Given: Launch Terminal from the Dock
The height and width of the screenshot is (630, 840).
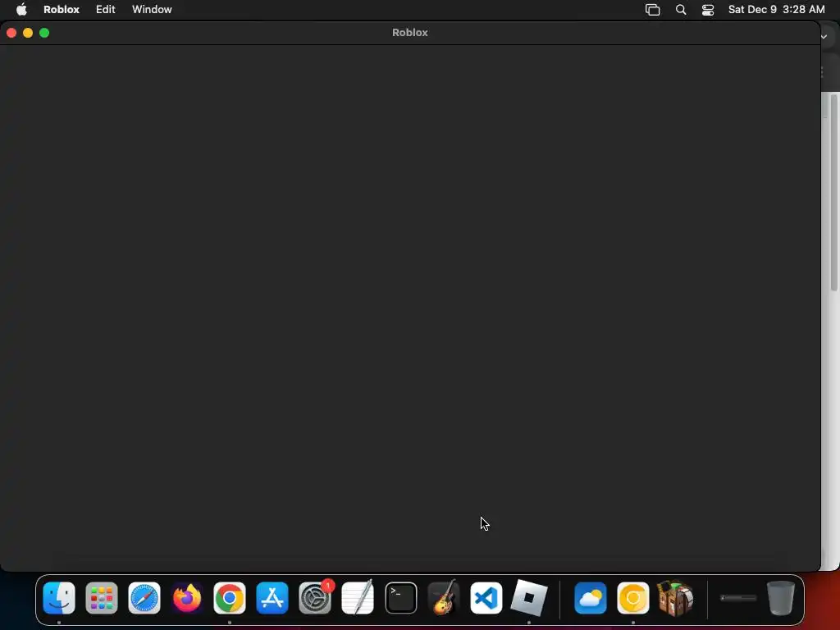Looking at the screenshot, I should 400,598.
